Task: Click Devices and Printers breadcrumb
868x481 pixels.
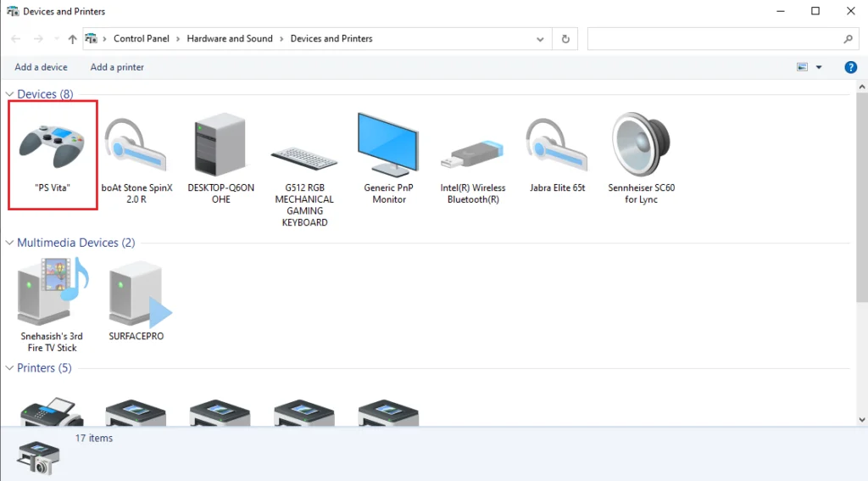Action: 331,38
